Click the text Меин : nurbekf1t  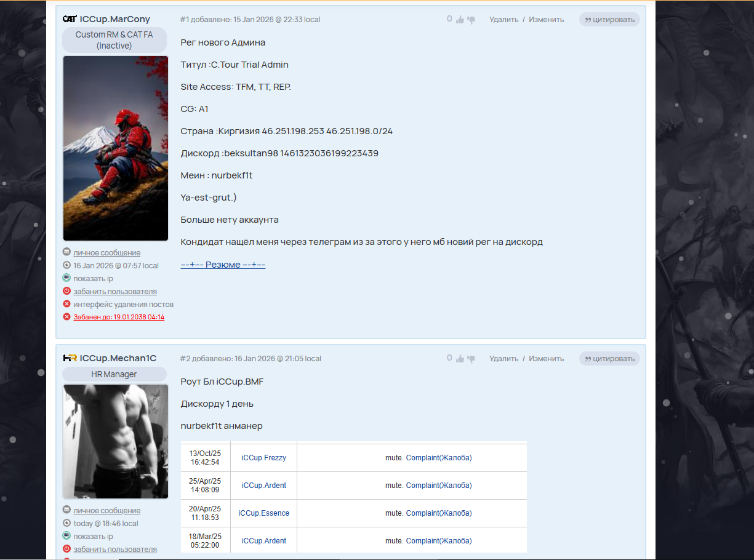click(x=217, y=175)
